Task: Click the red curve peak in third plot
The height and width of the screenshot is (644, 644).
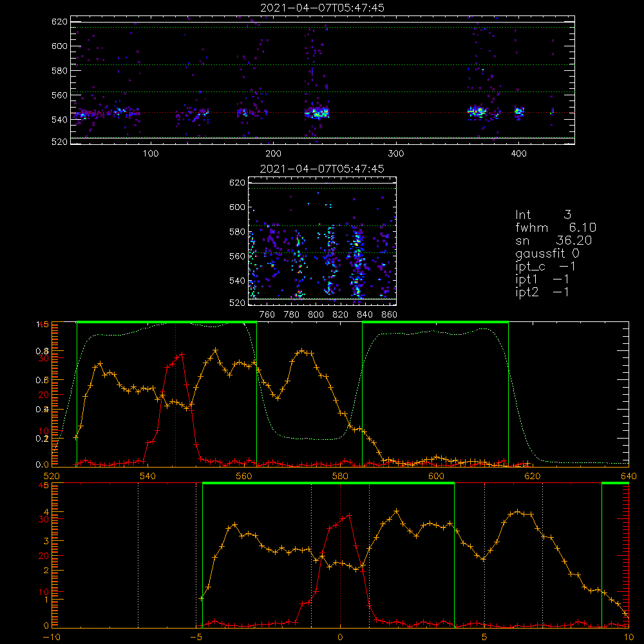Action: pos(182,354)
